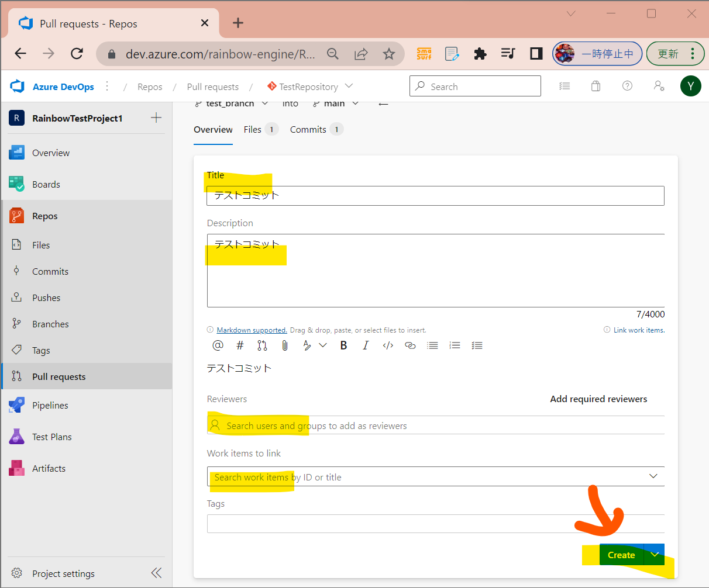Bookmark this page with the star icon
The width and height of the screenshot is (709, 588).
tap(389, 54)
